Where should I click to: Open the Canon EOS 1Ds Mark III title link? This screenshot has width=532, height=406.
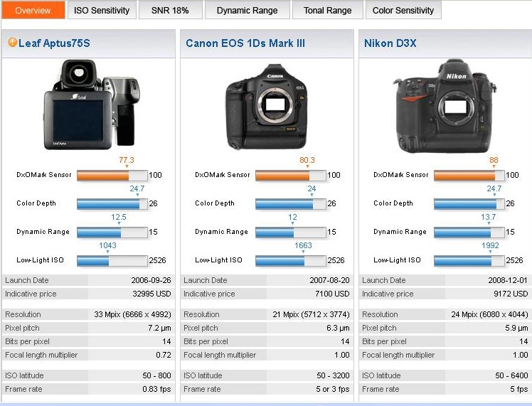tap(245, 43)
